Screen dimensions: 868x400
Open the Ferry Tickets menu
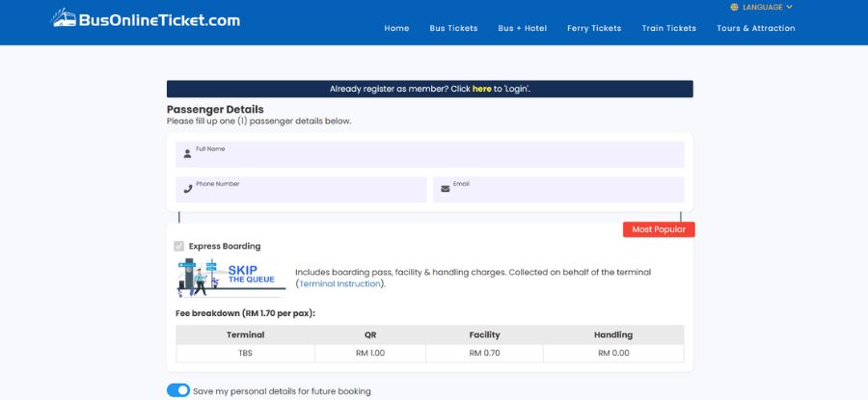point(594,28)
